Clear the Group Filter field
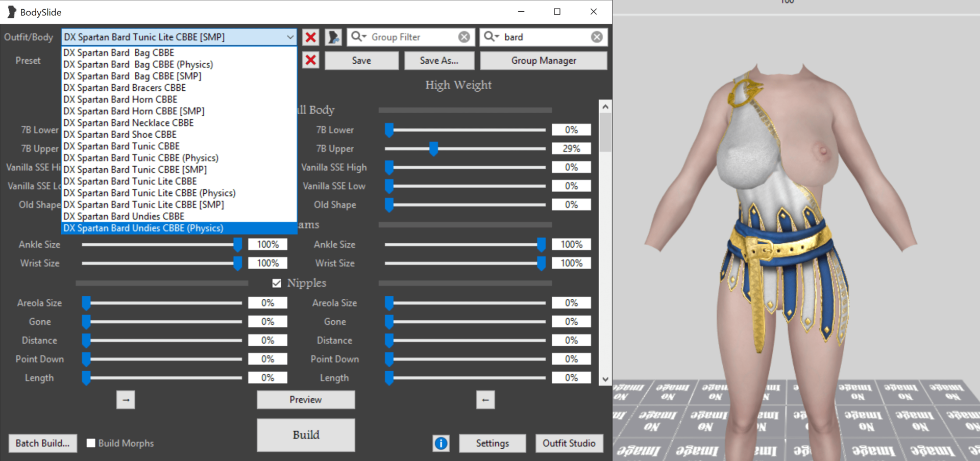Screen dimensions: 980x461 [x=464, y=37]
